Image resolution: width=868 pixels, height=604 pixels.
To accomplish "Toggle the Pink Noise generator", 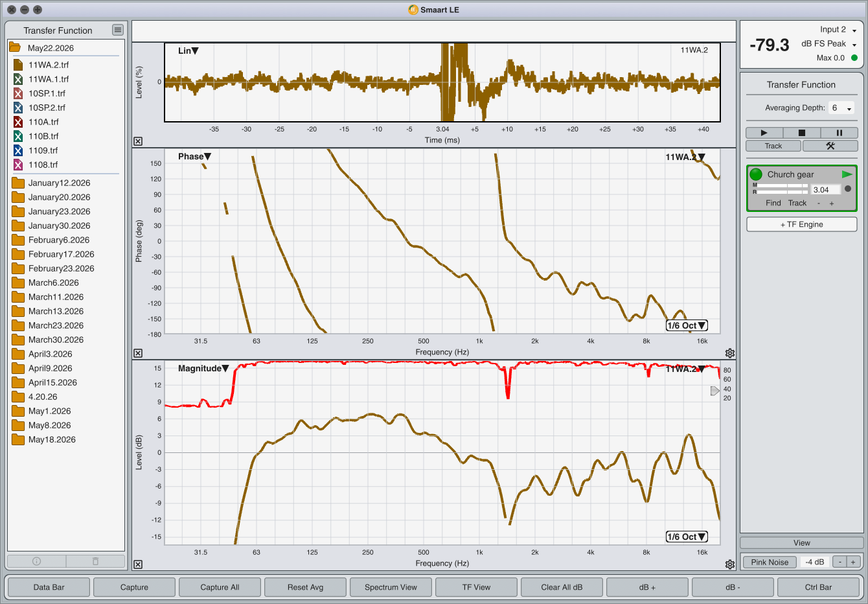I will [x=770, y=562].
